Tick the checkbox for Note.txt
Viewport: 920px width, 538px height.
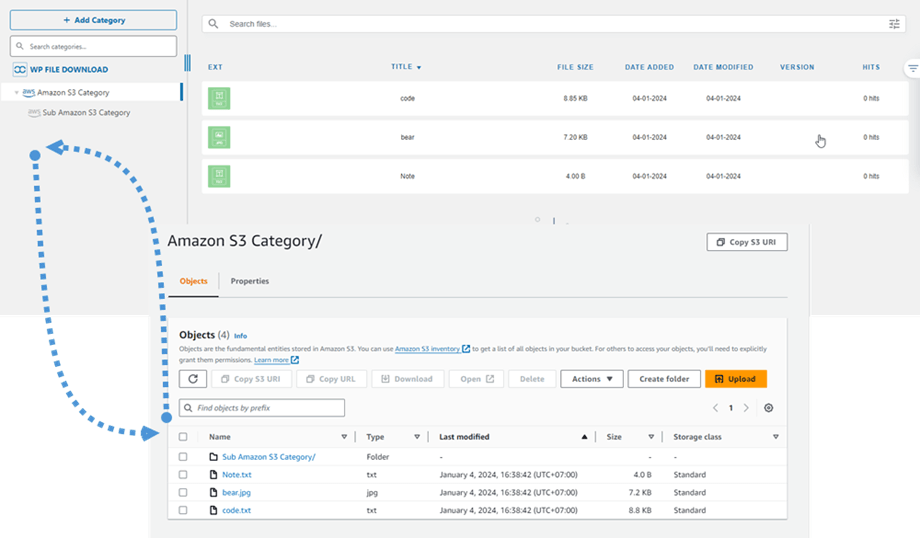point(183,475)
